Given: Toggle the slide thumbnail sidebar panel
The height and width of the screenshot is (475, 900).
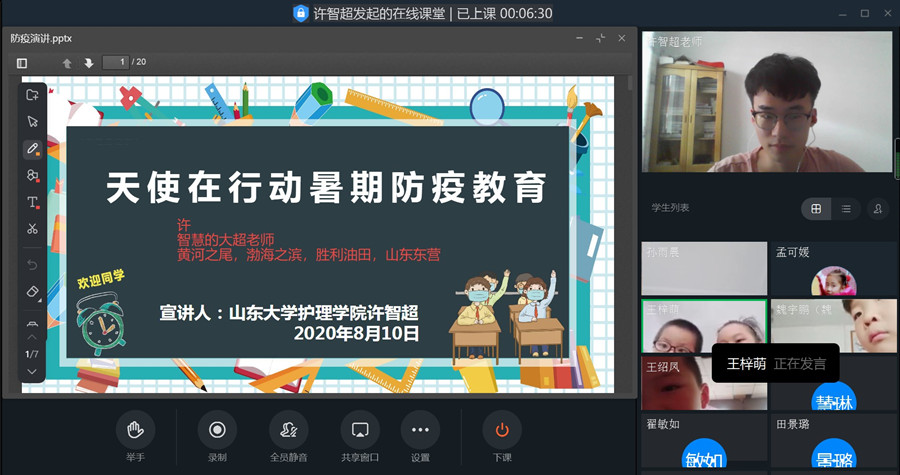Looking at the screenshot, I should point(22,63).
